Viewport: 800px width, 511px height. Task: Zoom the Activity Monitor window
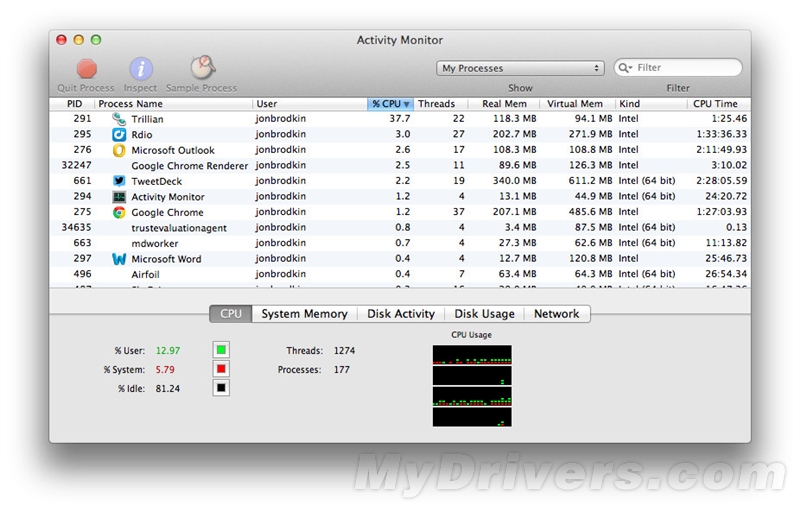tap(96, 40)
